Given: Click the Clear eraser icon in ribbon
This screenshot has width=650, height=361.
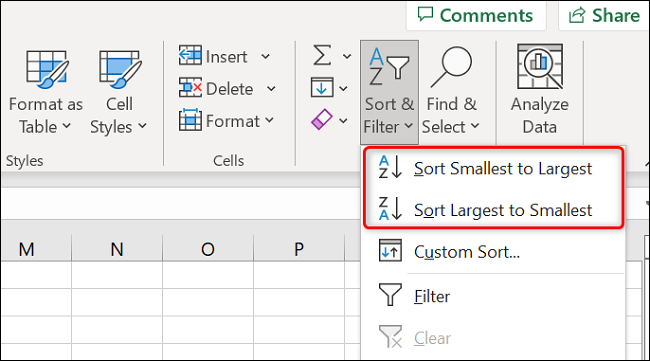Looking at the screenshot, I should point(322,120).
